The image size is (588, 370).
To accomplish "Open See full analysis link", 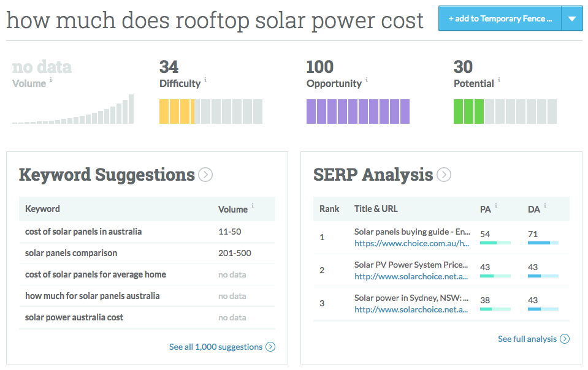I will click(x=533, y=339).
